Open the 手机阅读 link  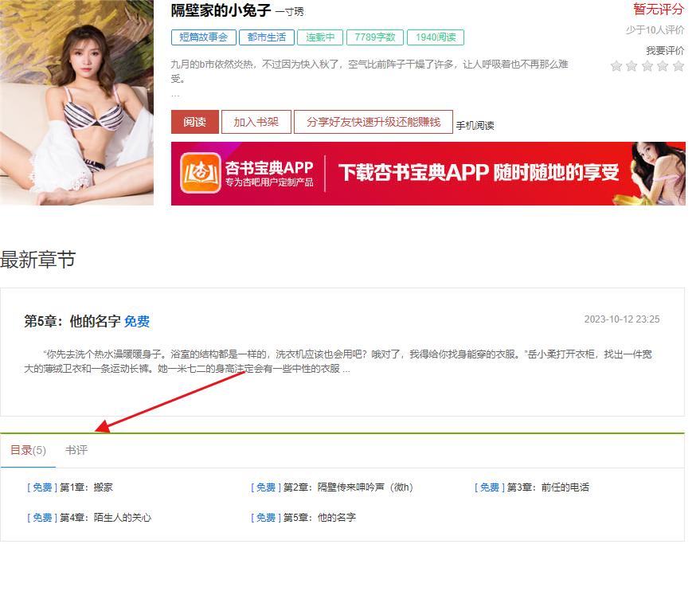tap(475, 126)
